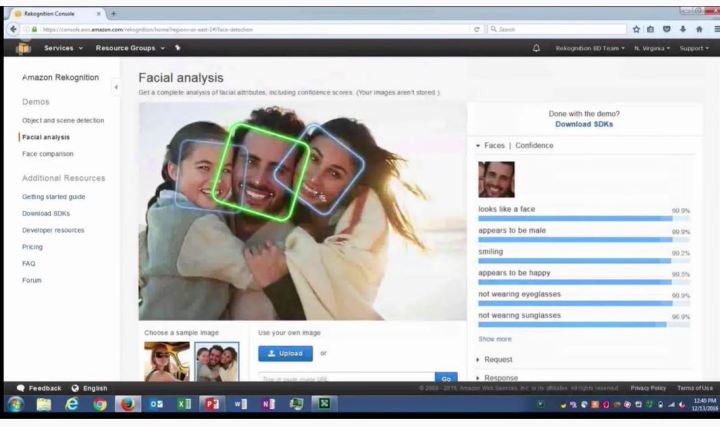Choose the first sample image thumbnail
This screenshot has height=427, width=720.
click(166, 361)
